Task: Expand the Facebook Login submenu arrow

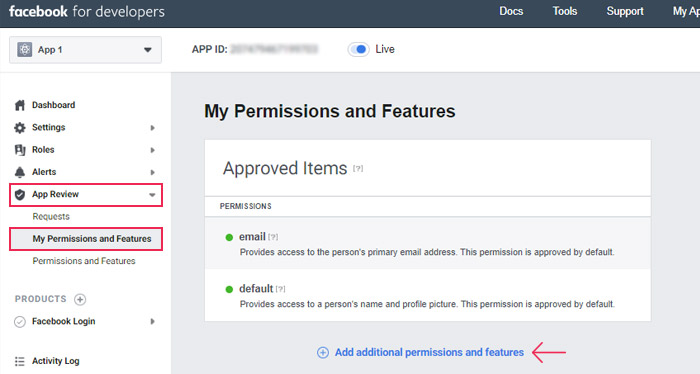Action: (x=152, y=321)
